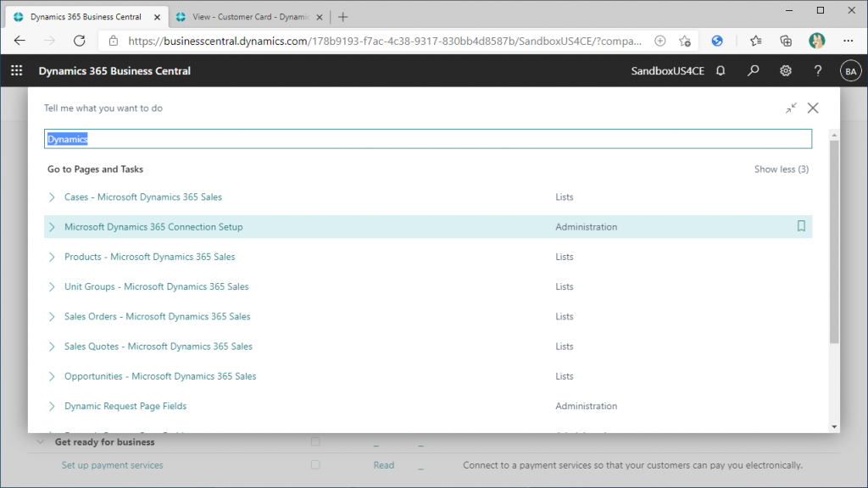Open the help question mark

click(x=818, y=71)
